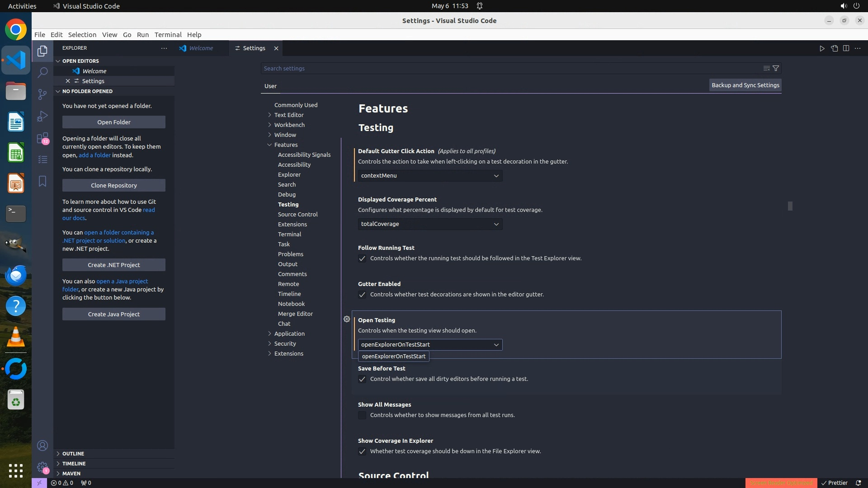Open the Default Gutter Click Action dropdown
Viewport: 868px width, 488px height.
pyautogui.click(x=430, y=176)
